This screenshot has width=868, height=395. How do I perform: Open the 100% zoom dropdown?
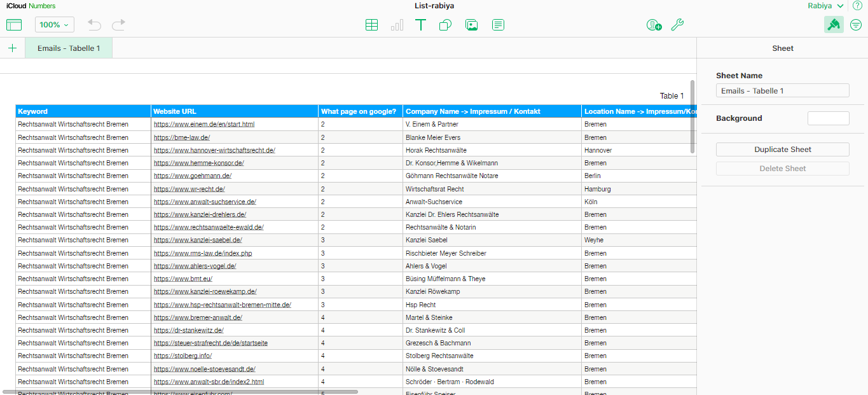pos(54,25)
